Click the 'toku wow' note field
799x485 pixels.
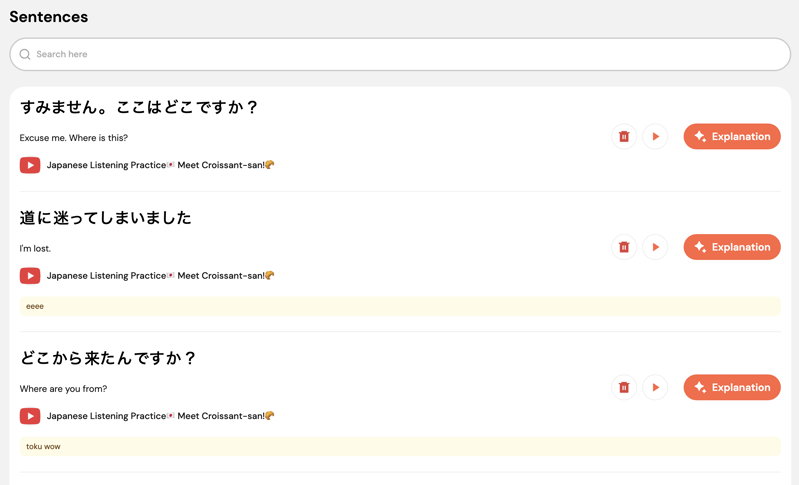click(400, 446)
